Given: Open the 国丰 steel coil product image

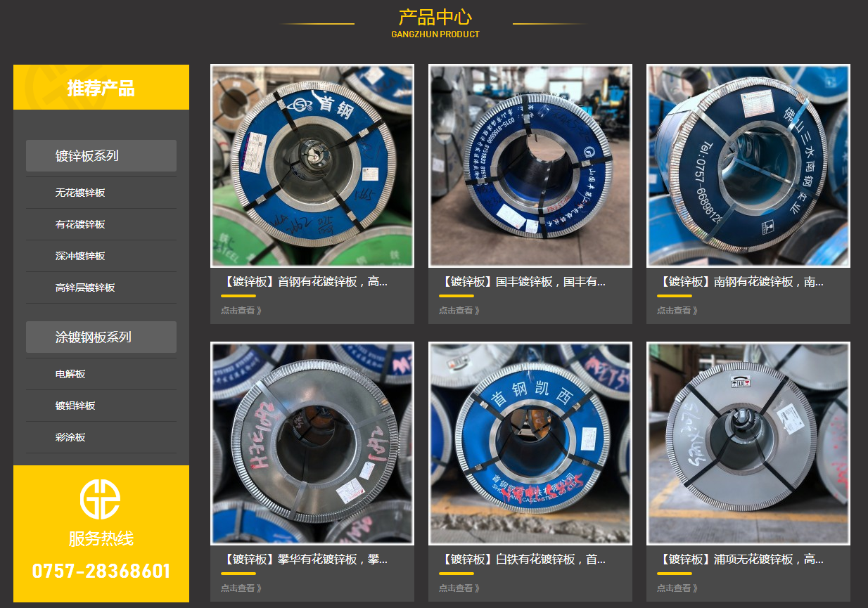Looking at the screenshot, I should (x=530, y=166).
